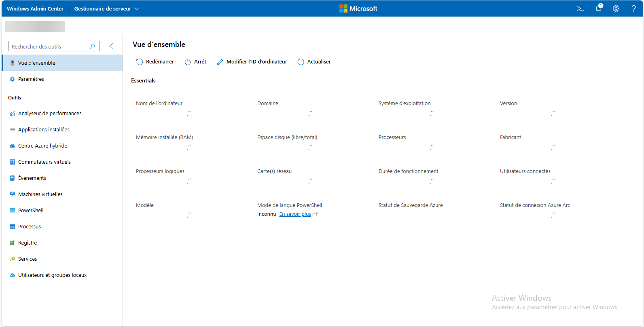Image resolution: width=644 pixels, height=327 pixels.
Task: Click Modifier l'ID d'ordinateur
Action: 252,62
